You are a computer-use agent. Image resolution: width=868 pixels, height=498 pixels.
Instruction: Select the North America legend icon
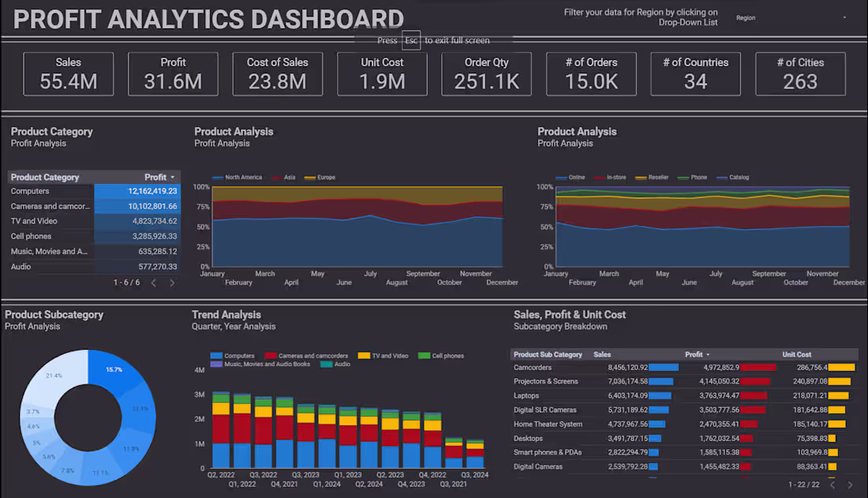tap(216, 178)
